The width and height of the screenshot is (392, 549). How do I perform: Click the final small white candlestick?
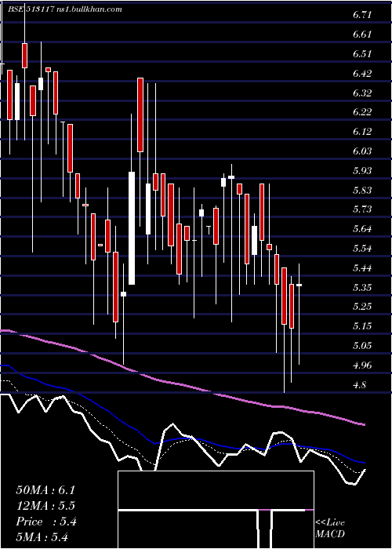(x=299, y=285)
